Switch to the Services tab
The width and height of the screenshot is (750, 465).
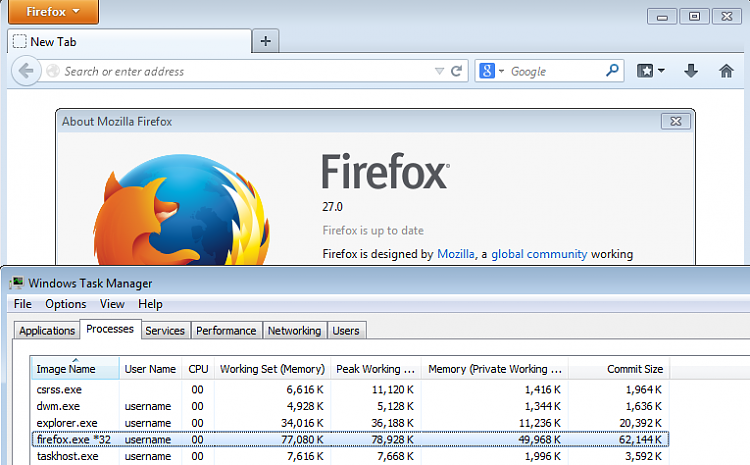[165, 331]
